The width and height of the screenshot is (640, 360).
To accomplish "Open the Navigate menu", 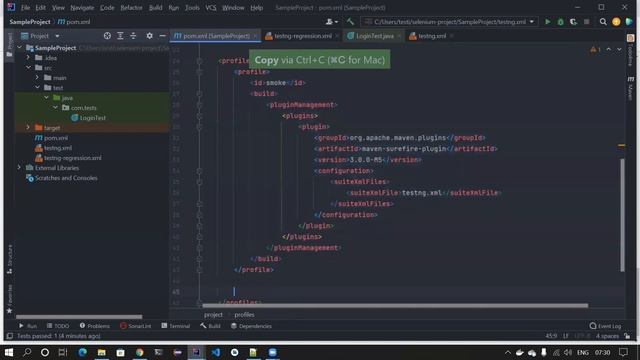I will pos(82,8).
